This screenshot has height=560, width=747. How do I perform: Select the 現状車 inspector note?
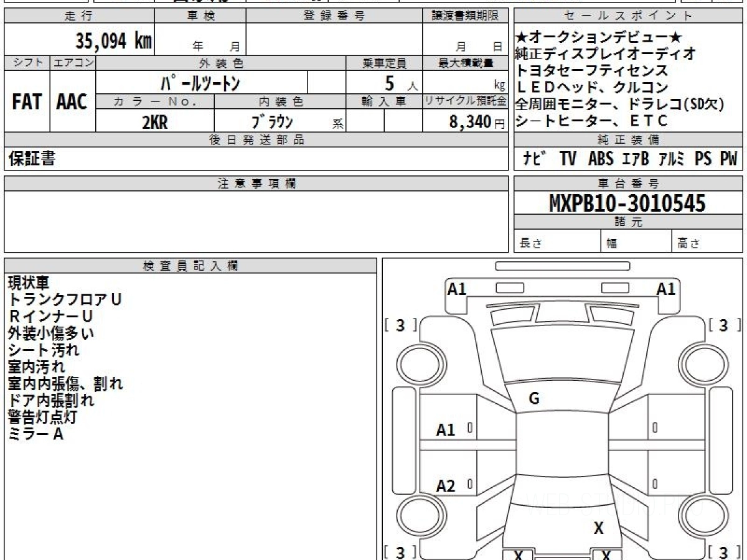click(x=28, y=282)
